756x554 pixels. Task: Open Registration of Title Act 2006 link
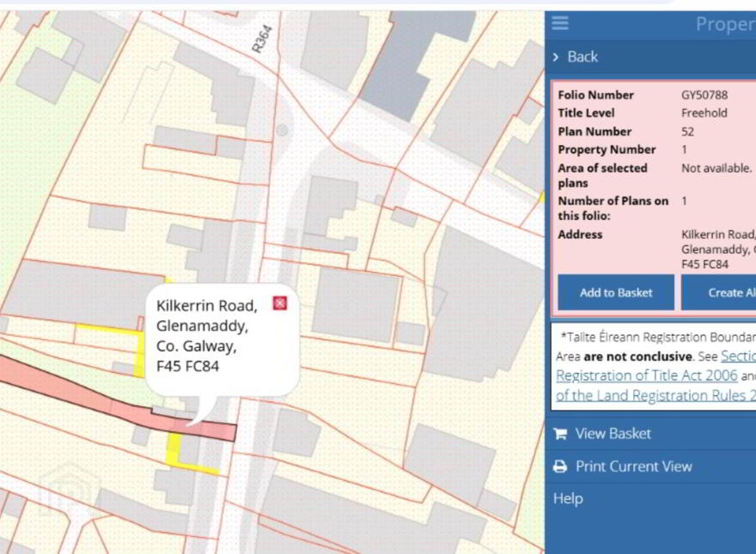pos(647,375)
